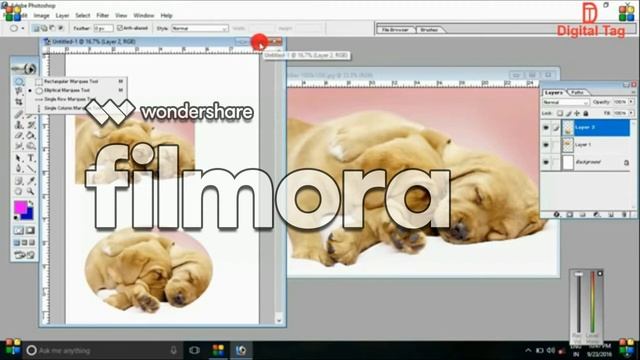Hide Layer 1 using its eye icon
This screenshot has width=640, height=360.
pyautogui.click(x=546, y=145)
